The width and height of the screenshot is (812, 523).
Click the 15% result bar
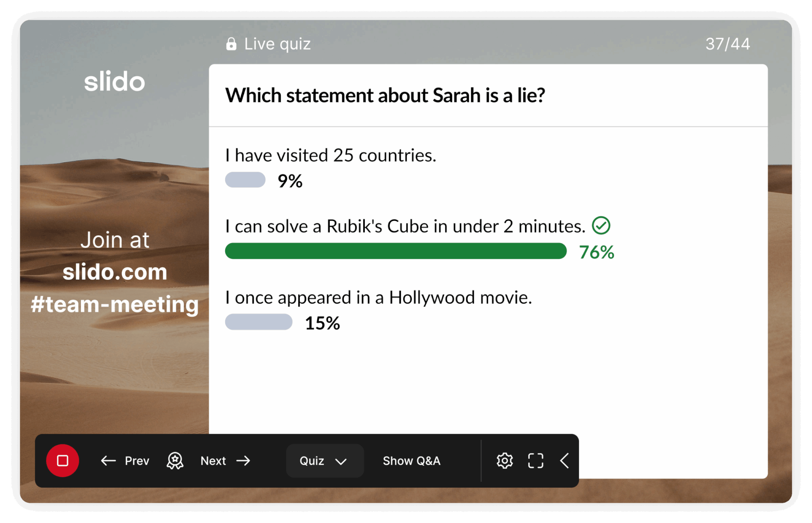259,322
